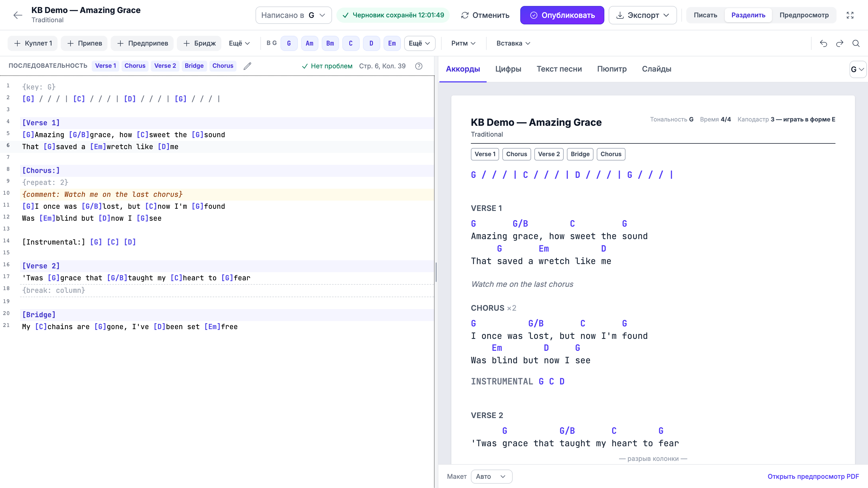This screenshot has width=868, height=488.
Task: Switch to Предпросмотр mode
Action: pyautogui.click(x=804, y=15)
